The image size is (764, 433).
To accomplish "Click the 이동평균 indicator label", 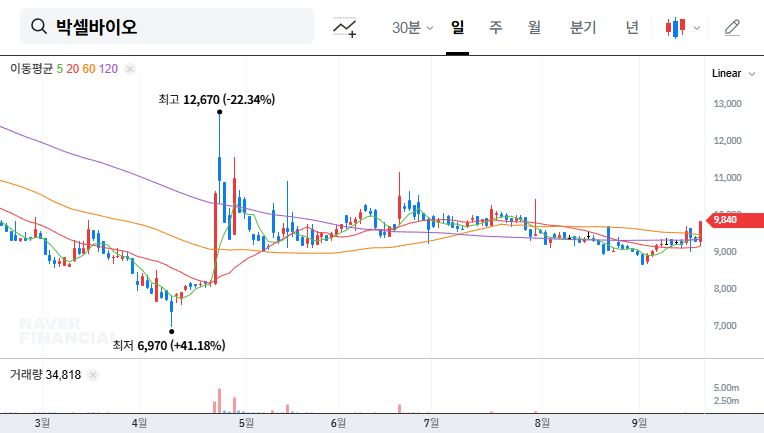I will click(x=31, y=69).
